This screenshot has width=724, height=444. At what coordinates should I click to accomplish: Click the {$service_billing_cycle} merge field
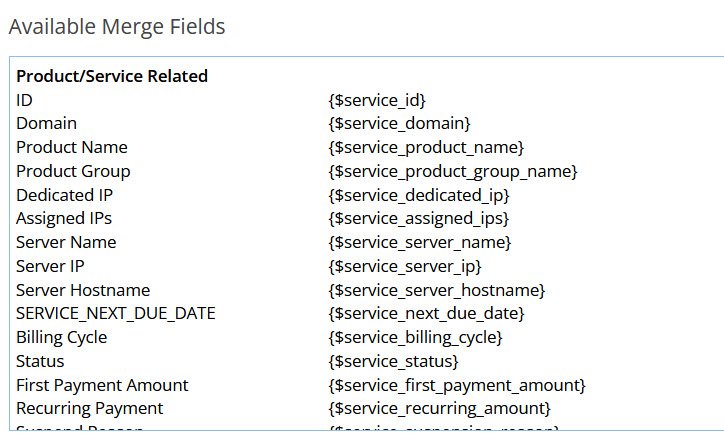pyautogui.click(x=415, y=337)
